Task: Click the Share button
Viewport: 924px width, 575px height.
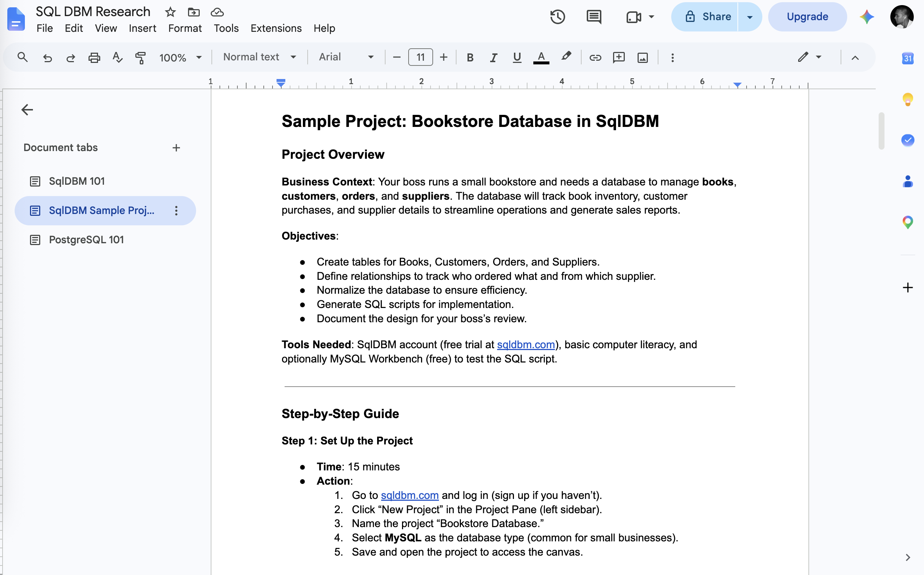Action: click(x=704, y=17)
